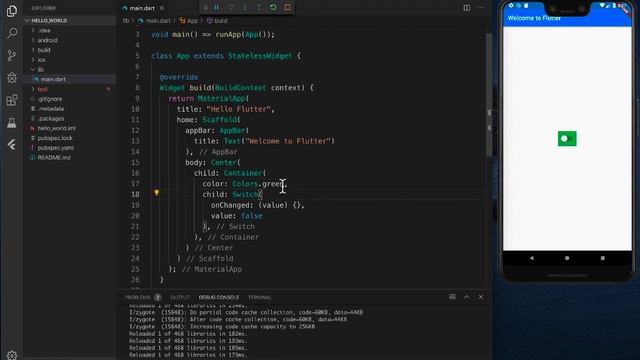Open the Search view in activity bar
This screenshot has width=640, height=360.
(12, 33)
